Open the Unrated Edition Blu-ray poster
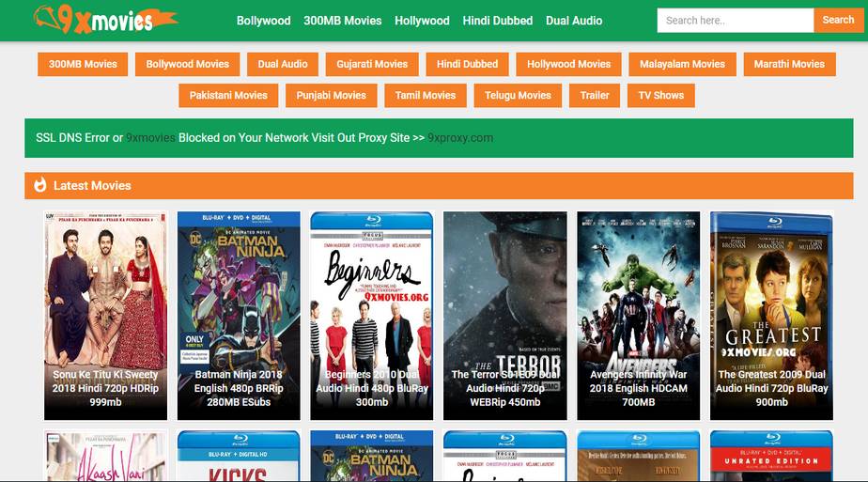 click(771, 456)
